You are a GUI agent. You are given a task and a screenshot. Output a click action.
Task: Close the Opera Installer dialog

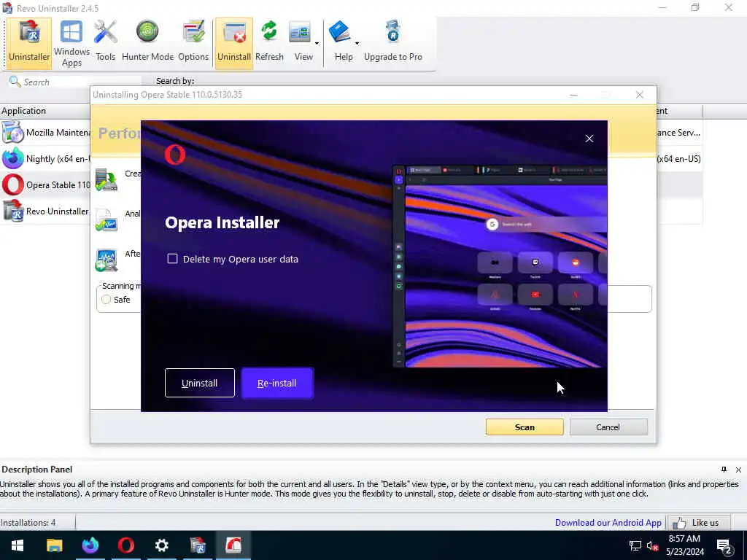coord(589,139)
